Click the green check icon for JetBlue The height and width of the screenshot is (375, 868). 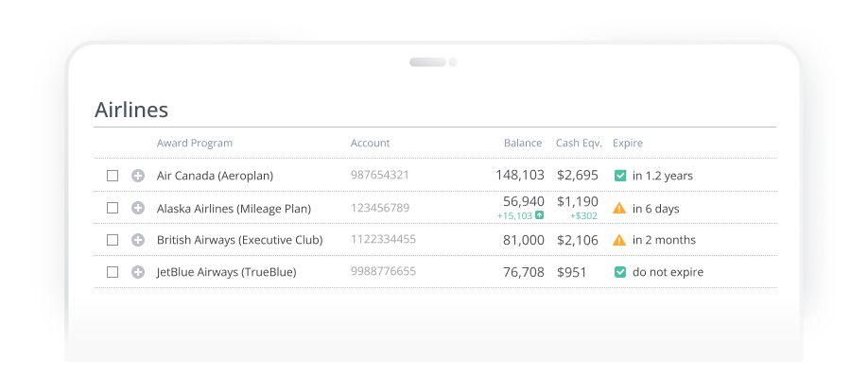coord(620,272)
